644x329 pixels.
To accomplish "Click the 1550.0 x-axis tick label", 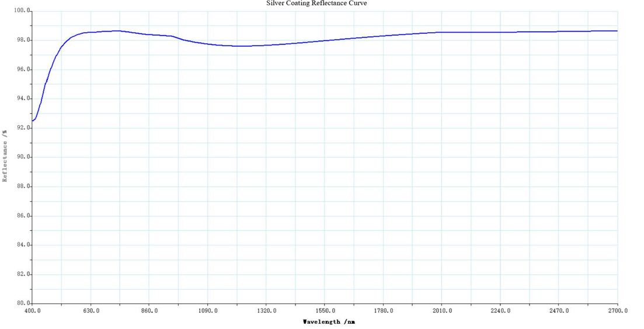I will [325, 310].
